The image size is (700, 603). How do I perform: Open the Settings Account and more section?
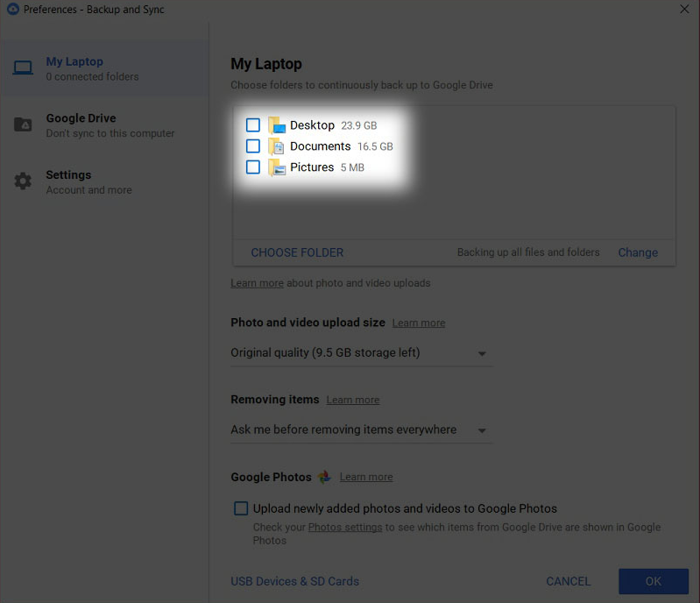(104, 181)
